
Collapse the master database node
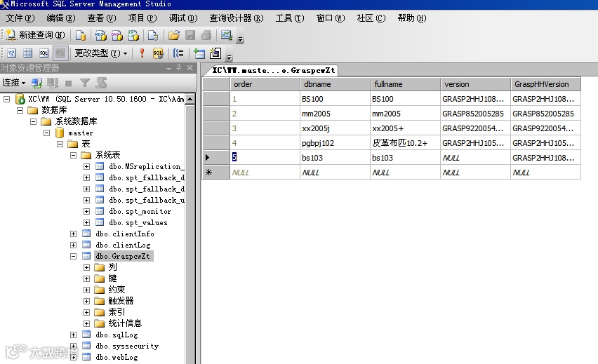coord(46,133)
